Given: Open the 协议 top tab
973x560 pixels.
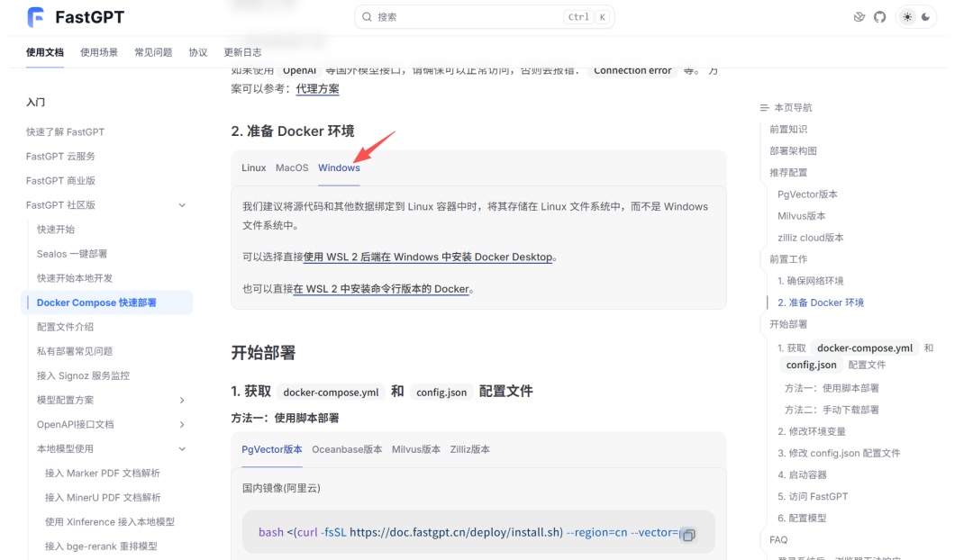Looking at the screenshot, I should tap(198, 52).
